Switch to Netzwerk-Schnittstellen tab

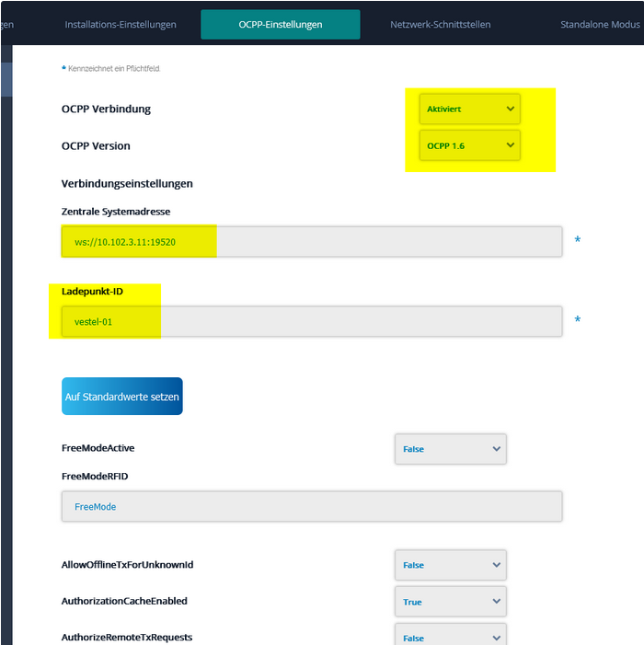coord(441,25)
